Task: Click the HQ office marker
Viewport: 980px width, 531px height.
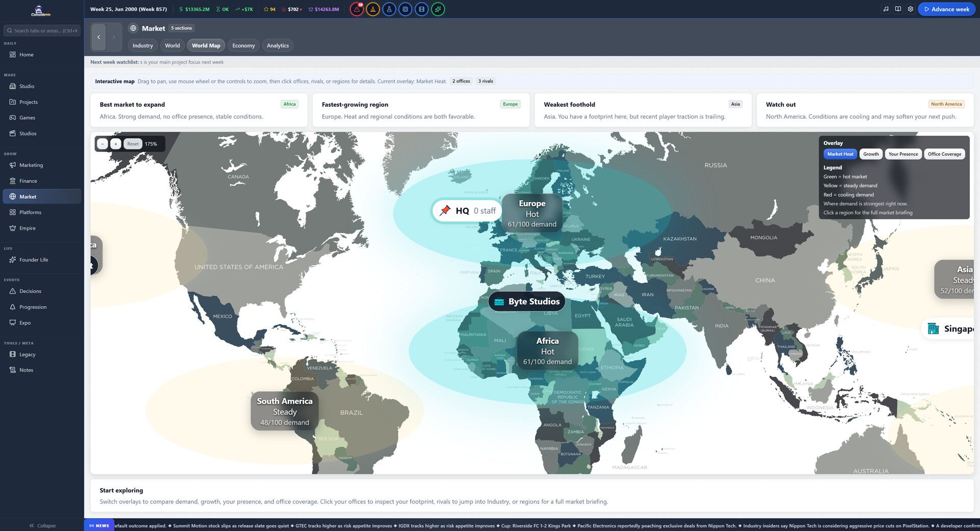Action: pyautogui.click(x=467, y=211)
